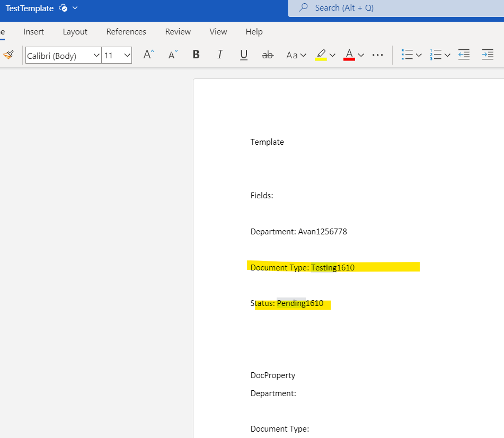Expand the font color dropdown arrow

[361, 55]
